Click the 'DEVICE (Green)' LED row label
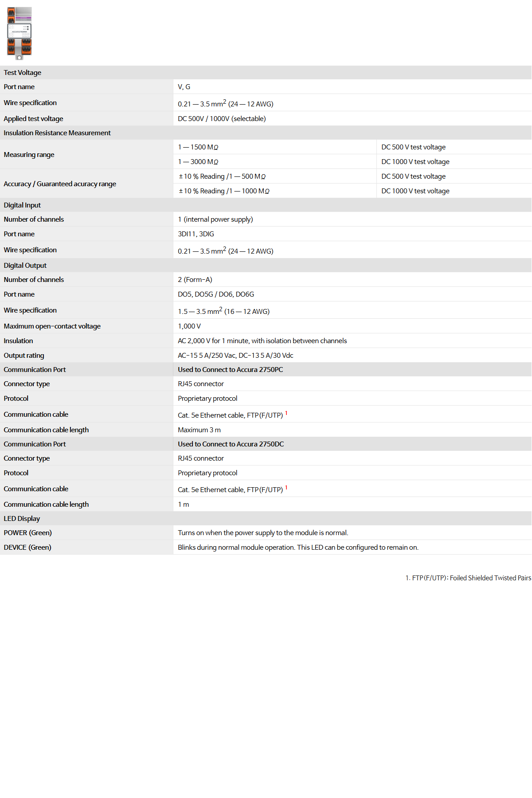Image resolution: width=532 pixels, height=798 pixels. [x=27, y=548]
